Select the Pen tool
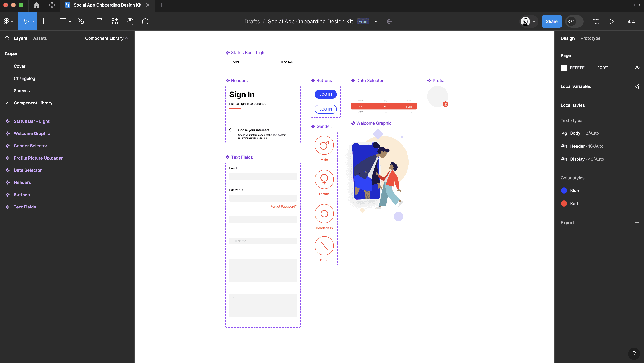 [81, 21]
